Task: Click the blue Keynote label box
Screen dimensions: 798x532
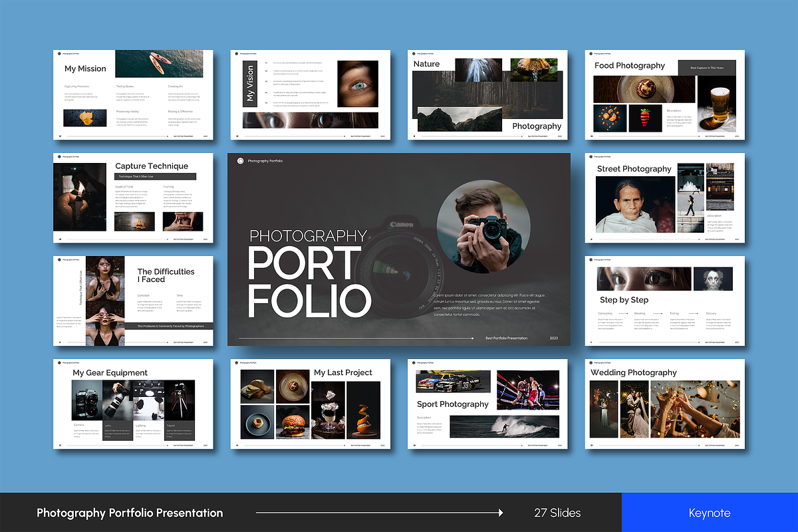Action: pos(710,513)
